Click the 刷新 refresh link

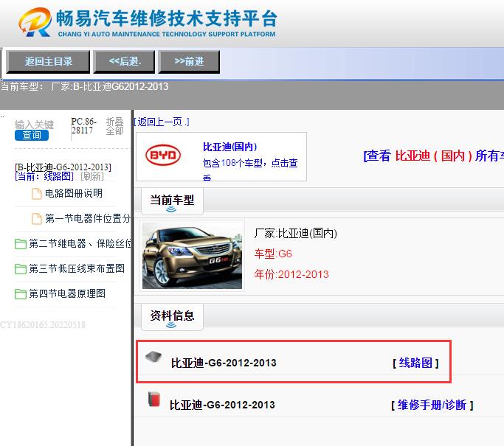92,176
